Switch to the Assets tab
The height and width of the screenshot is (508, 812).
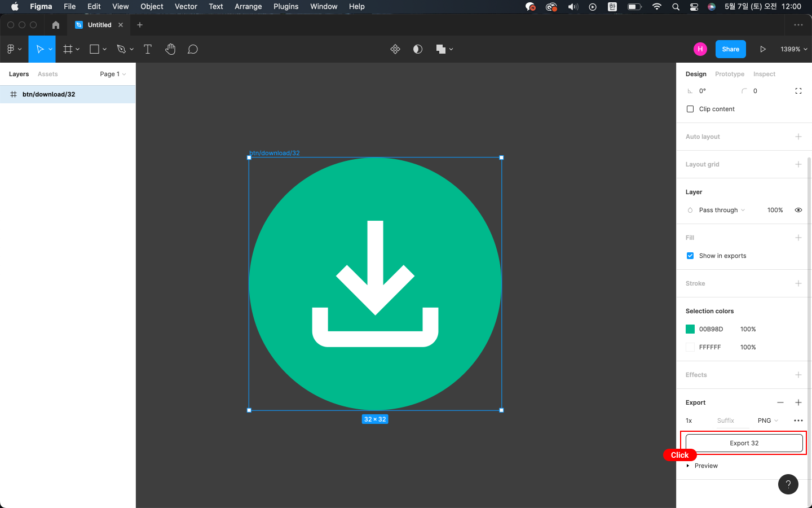click(48, 74)
